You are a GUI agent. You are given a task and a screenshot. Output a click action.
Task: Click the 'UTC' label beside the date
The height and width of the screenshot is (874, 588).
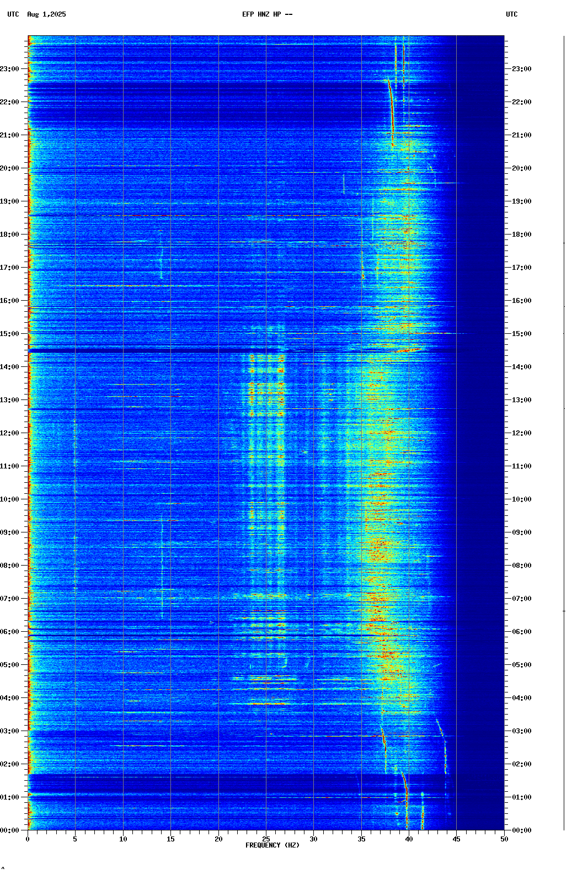[13, 14]
